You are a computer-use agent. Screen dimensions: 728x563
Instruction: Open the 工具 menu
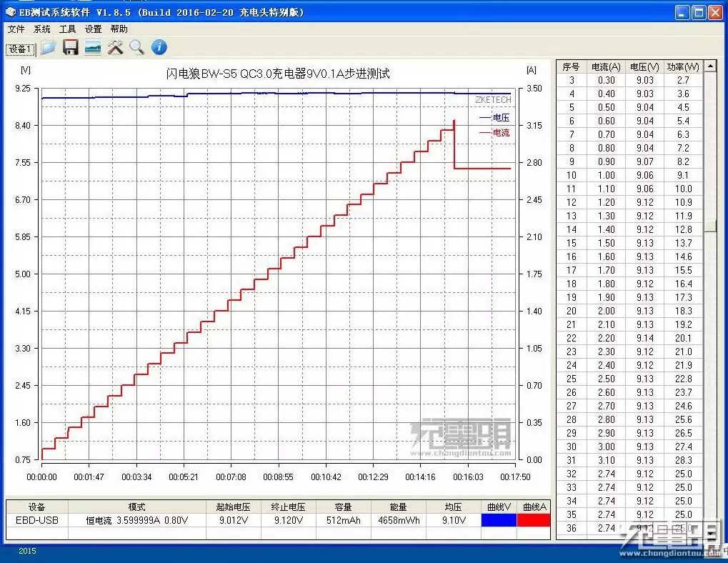[67, 29]
